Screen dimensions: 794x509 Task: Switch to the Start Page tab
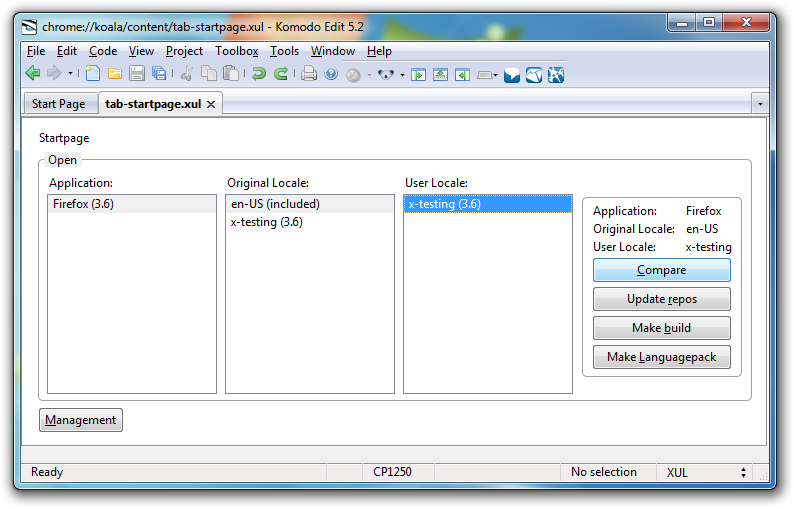59,104
